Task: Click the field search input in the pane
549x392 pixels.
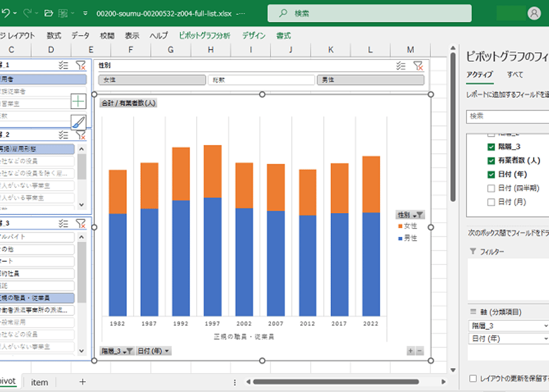Action: click(507, 116)
